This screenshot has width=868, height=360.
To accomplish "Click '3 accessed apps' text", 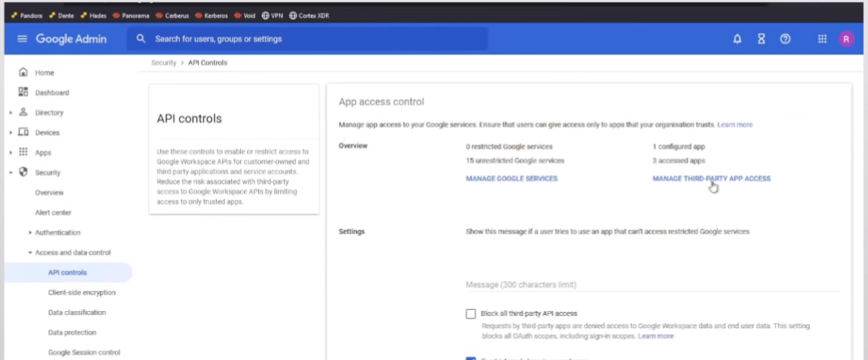I will 678,161.
